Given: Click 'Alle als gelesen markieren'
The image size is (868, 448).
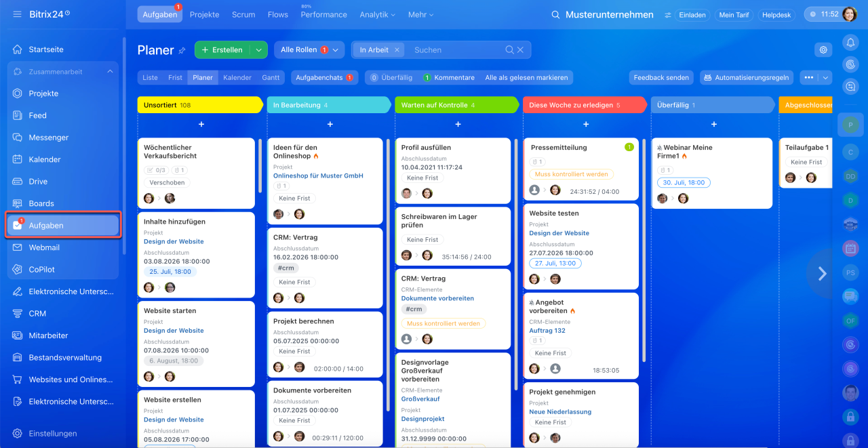Looking at the screenshot, I should click(526, 77).
